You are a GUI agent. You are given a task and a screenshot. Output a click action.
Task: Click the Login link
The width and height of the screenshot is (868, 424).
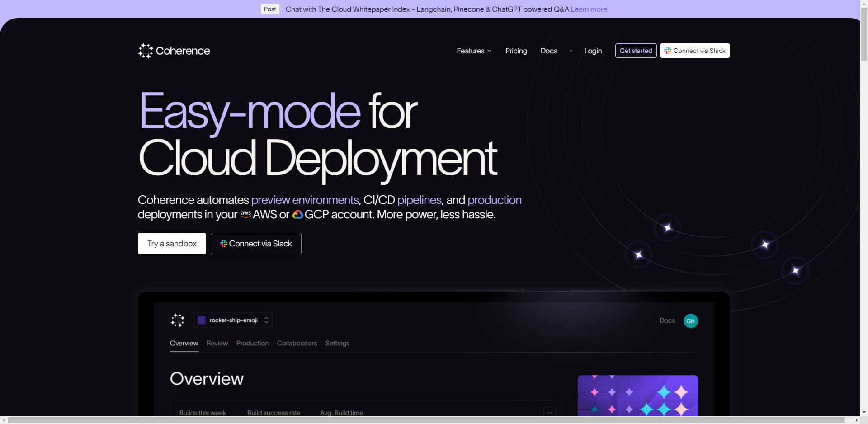(593, 51)
